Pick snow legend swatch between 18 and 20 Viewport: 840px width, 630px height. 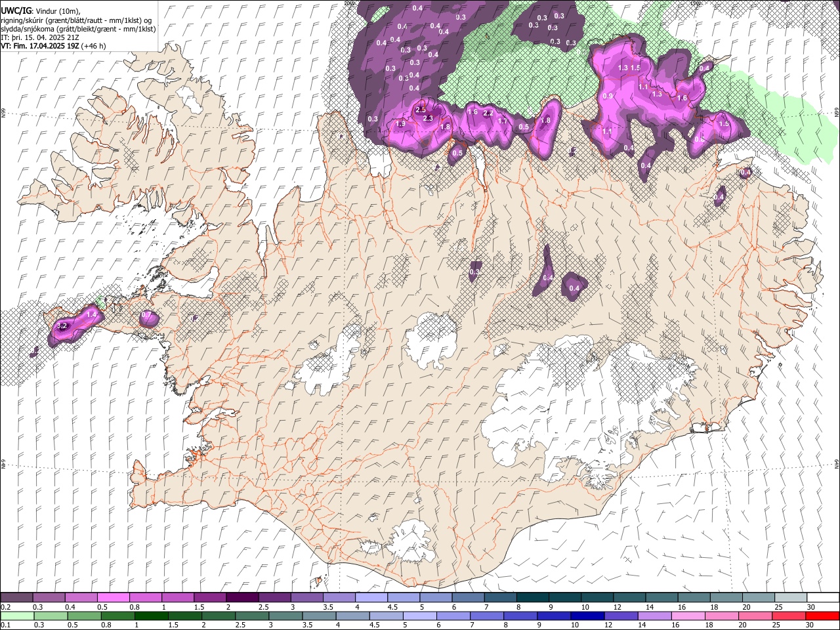(x=726, y=598)
